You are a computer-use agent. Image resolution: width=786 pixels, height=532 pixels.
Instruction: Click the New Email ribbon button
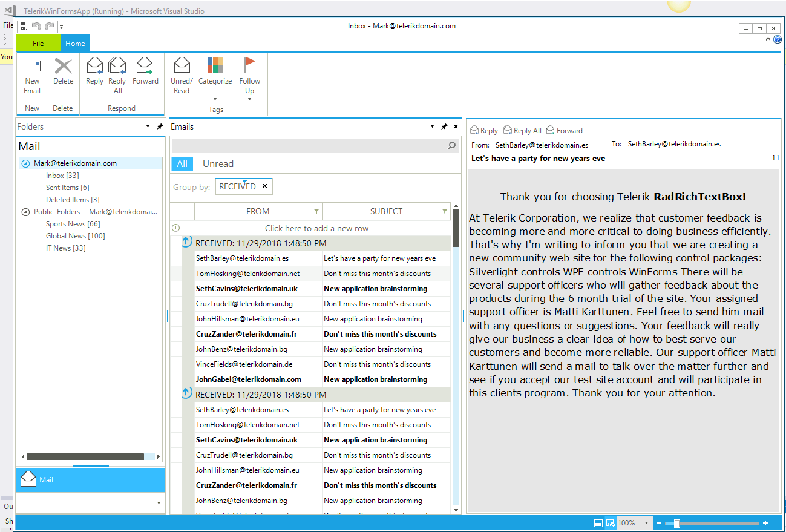pos(32,77)
